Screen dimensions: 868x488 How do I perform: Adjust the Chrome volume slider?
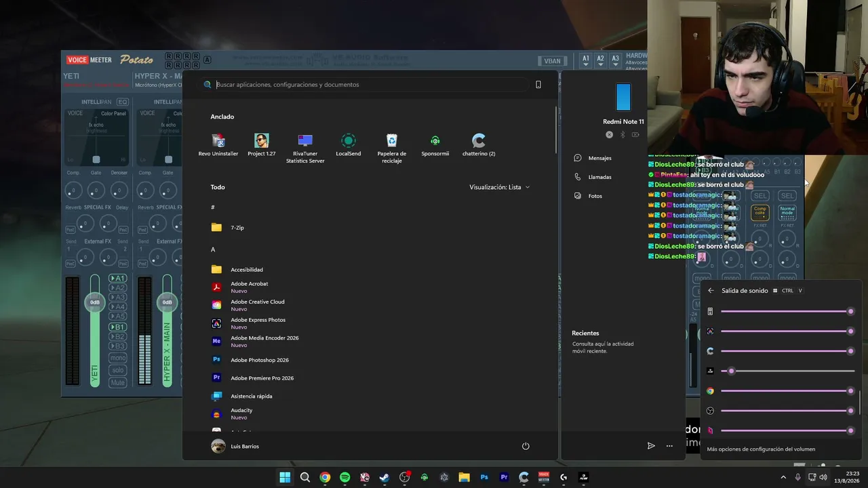tap(786, 391)
